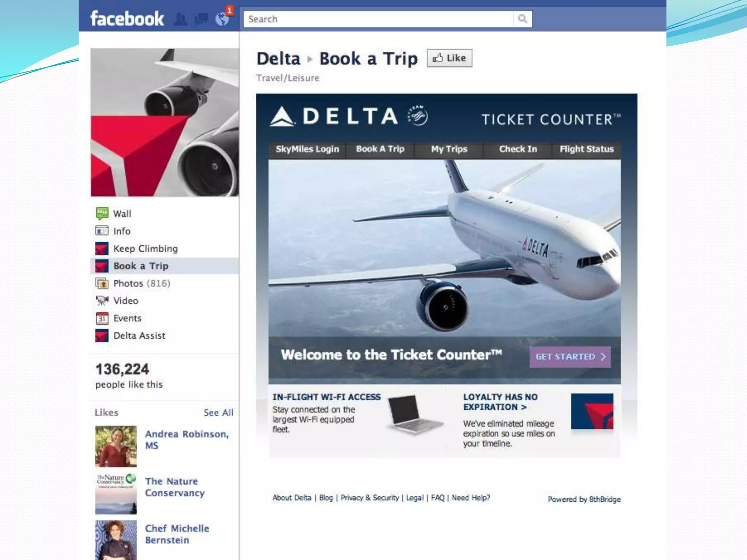Open the Facebook messages icon
The width and height of the screenshot is (747, 560).
coord(201,19)
